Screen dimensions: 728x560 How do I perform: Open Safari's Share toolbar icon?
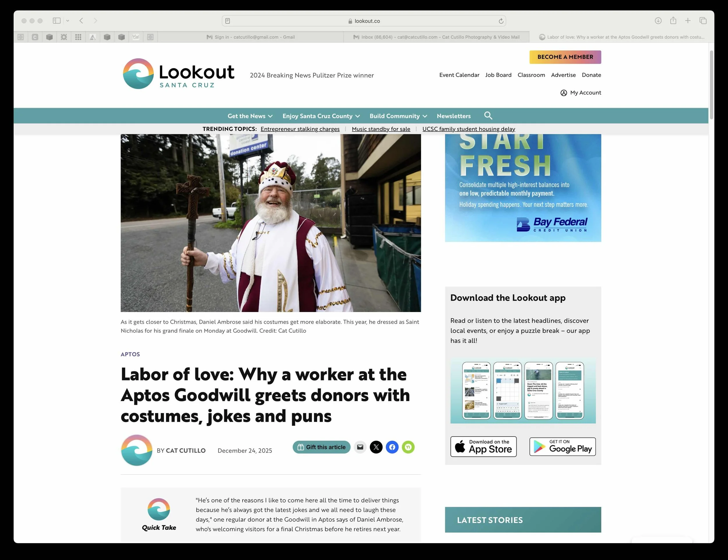[x=673, y=21]
